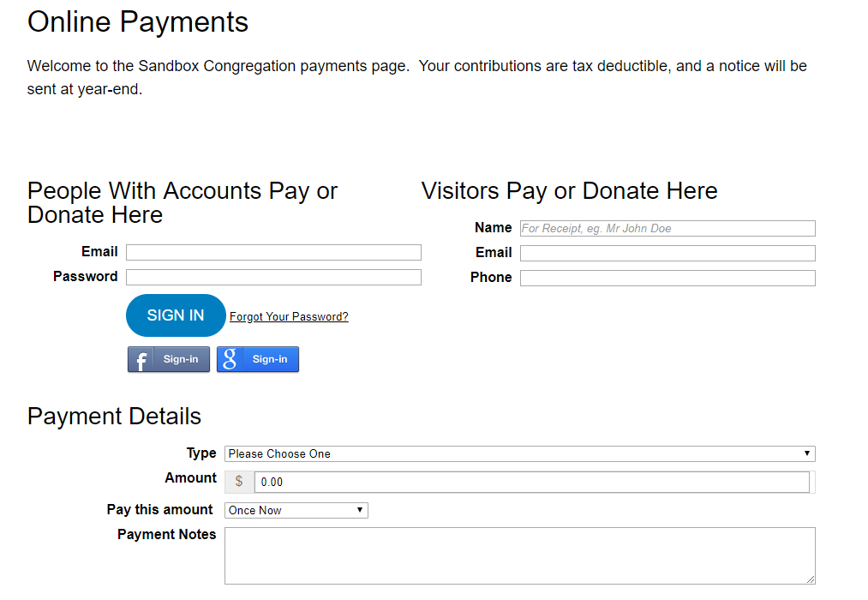The image size is (868, 600).
Task: Click inside the Payment Notes text area
Action: pos(519,555)
